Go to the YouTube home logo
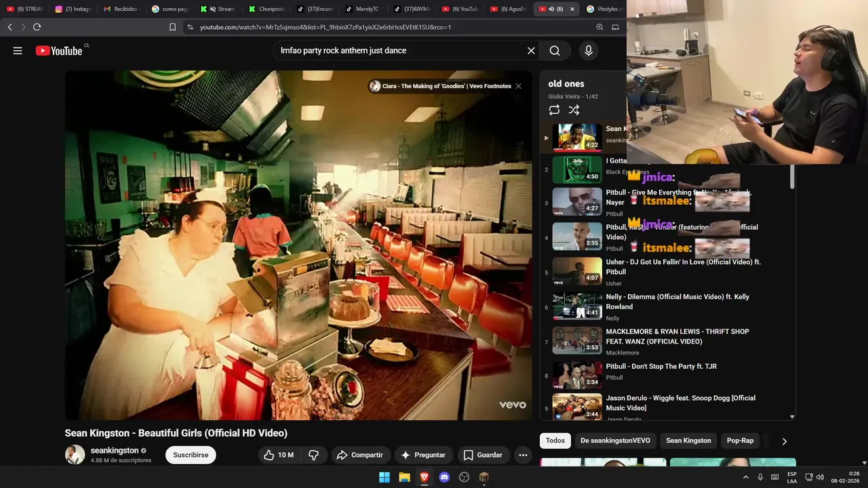The image size is (868, 488). click(59, 51)
